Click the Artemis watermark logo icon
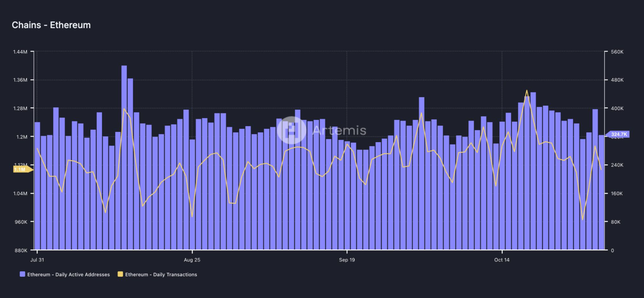The image size is (644, 298). (x=291, y=130)
